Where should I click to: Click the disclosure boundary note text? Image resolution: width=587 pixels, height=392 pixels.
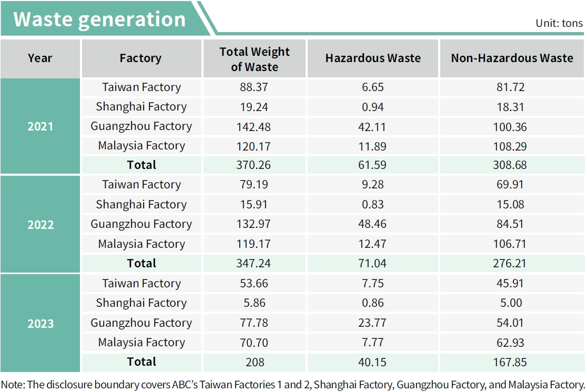293,384
